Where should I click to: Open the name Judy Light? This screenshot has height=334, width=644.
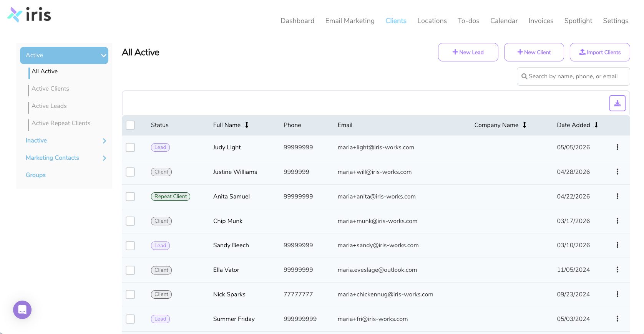click(227, 147)
